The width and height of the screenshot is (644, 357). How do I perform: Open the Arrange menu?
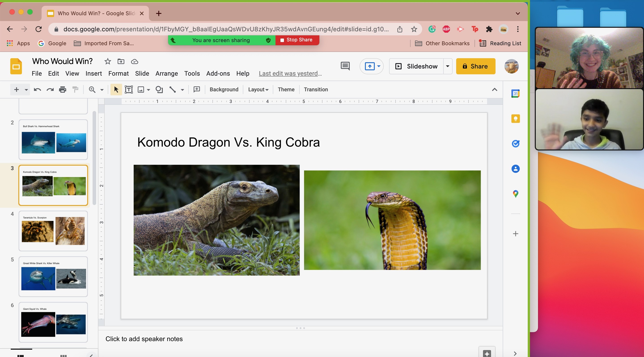pyautogui.click(x=167, y=74)
